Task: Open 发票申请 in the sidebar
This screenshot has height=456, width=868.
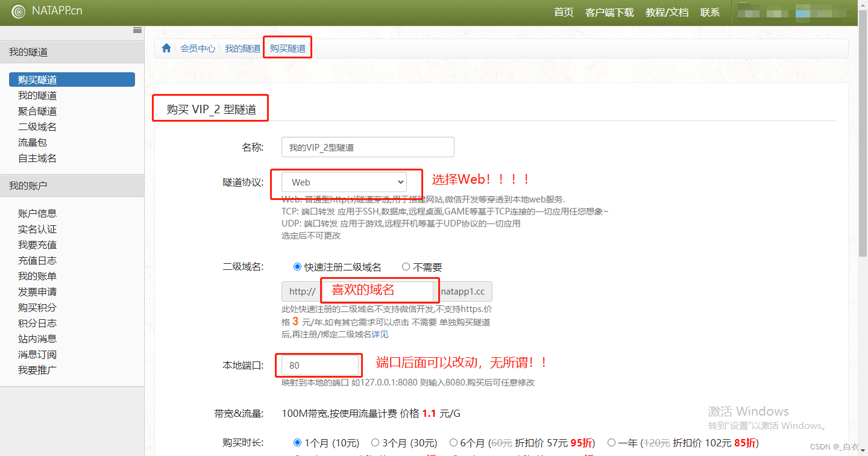Action: pyautogui.click(x=37, y=292)
